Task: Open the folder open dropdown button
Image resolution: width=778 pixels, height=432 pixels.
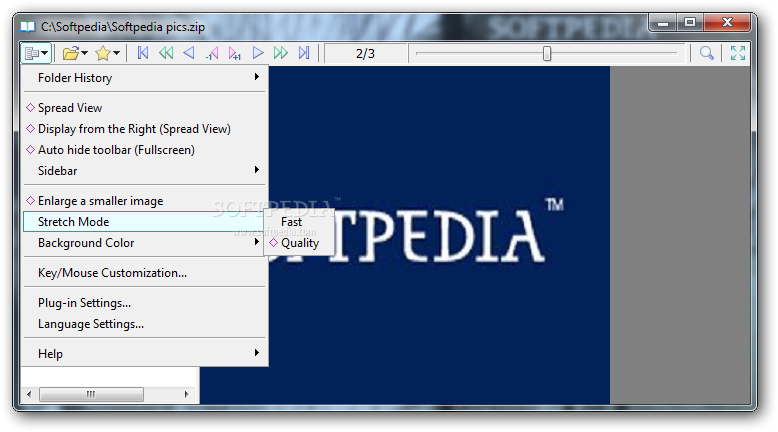Action: click(x=75, y=53)
